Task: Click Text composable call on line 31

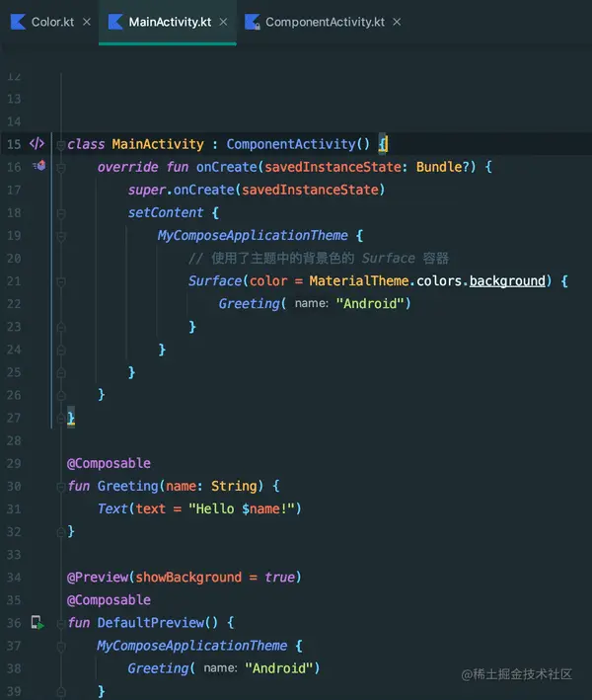Action: click(112, 508)
